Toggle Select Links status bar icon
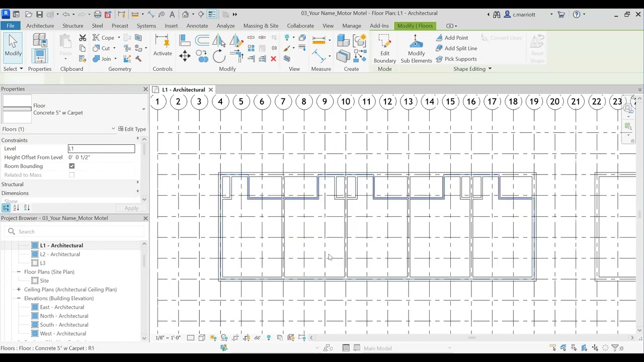 pos(553,348)
